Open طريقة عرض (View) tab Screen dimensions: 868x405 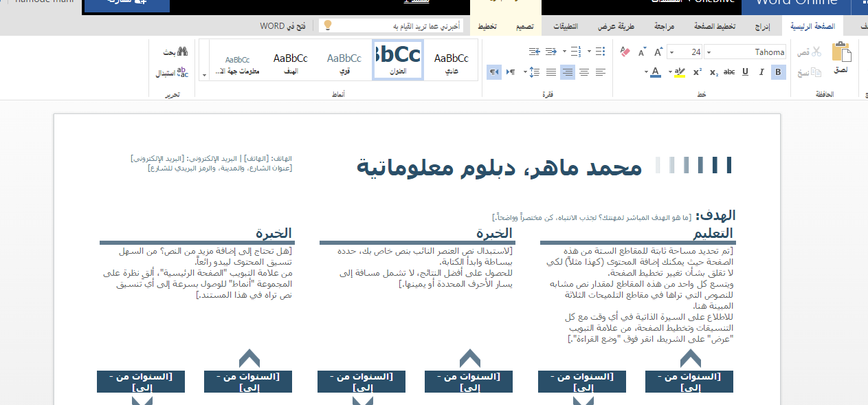point(616,26)
